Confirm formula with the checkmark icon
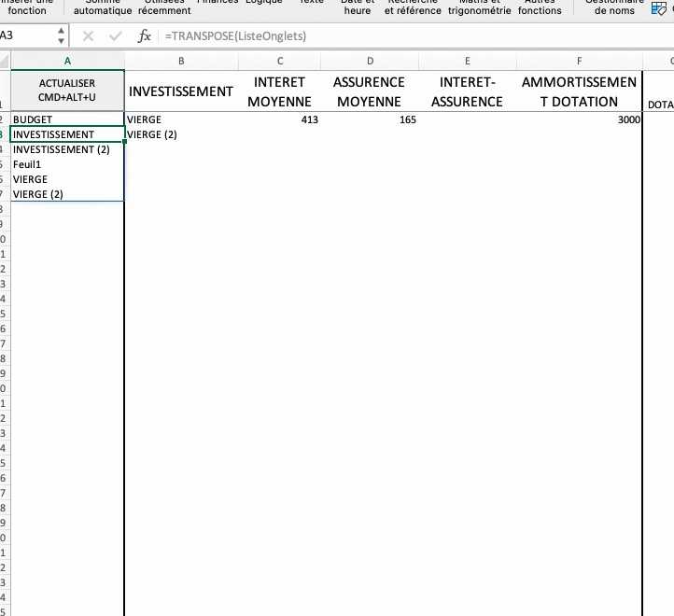The width and height of the screenshot is (674, 616). [x=115, y=36]
